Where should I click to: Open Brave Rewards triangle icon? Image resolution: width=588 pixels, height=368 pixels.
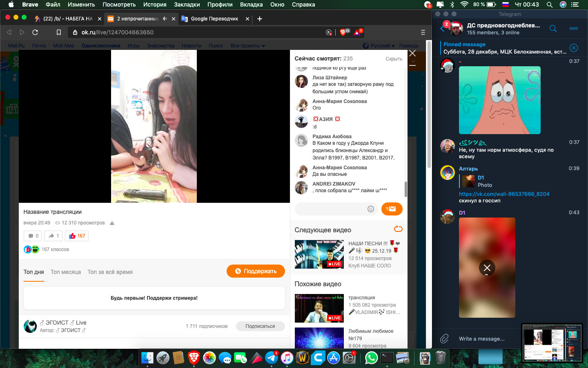tap(358, 32)
